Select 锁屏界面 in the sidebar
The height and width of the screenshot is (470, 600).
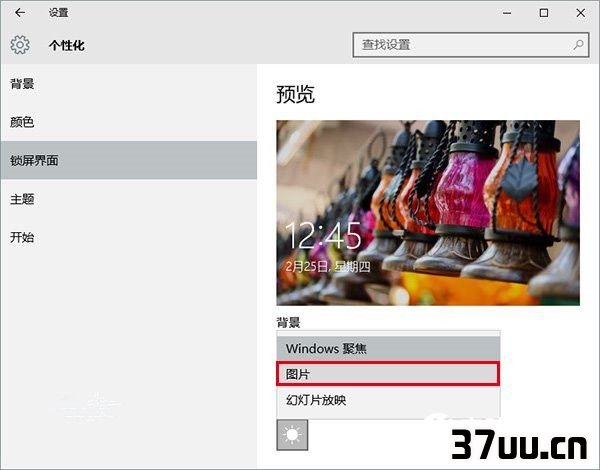click(129, 160)
